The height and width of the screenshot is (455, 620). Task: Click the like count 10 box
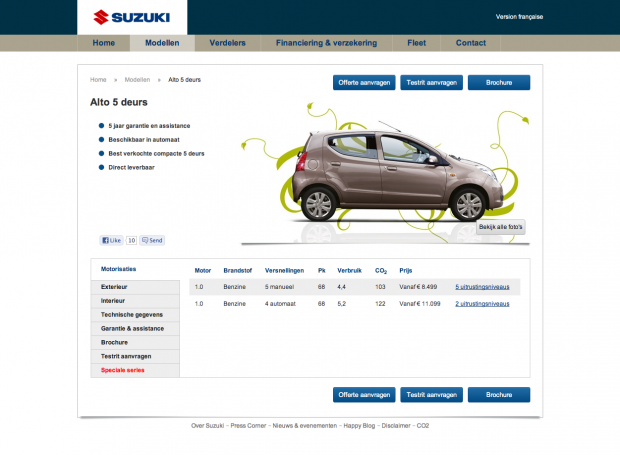[132, 240]
